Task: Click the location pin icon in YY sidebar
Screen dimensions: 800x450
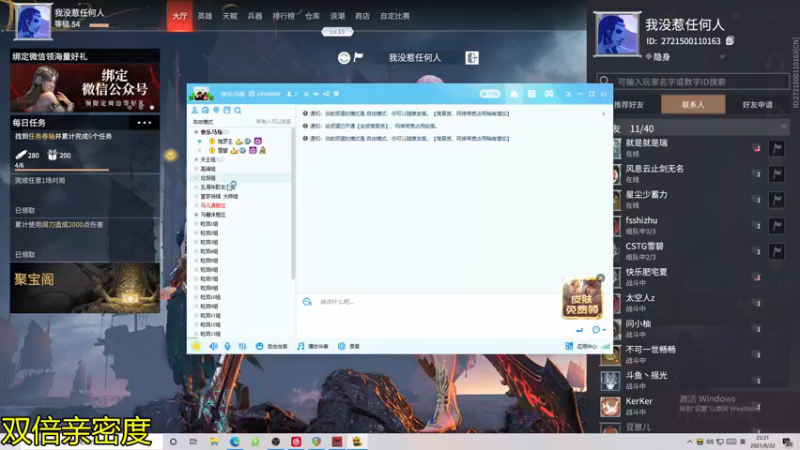Action: click(216, 110)
